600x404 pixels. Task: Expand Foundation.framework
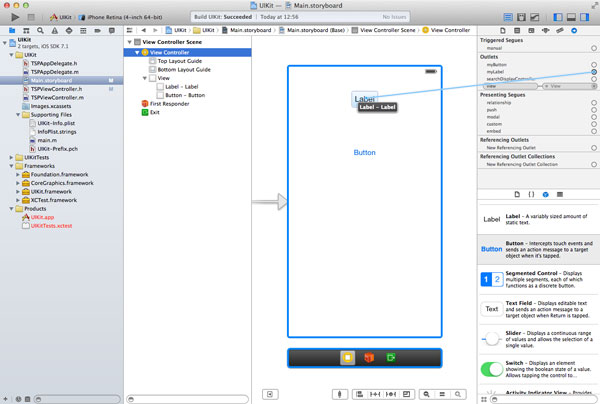click(18, 174)
